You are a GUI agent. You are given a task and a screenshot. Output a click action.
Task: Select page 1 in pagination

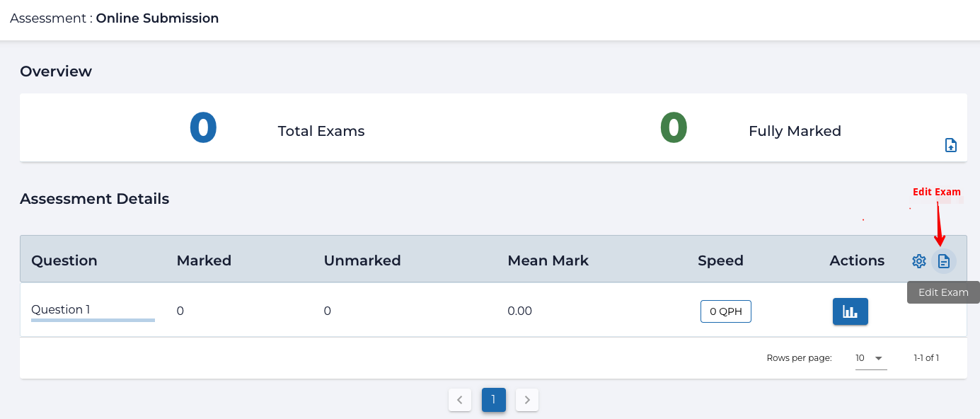494,400
